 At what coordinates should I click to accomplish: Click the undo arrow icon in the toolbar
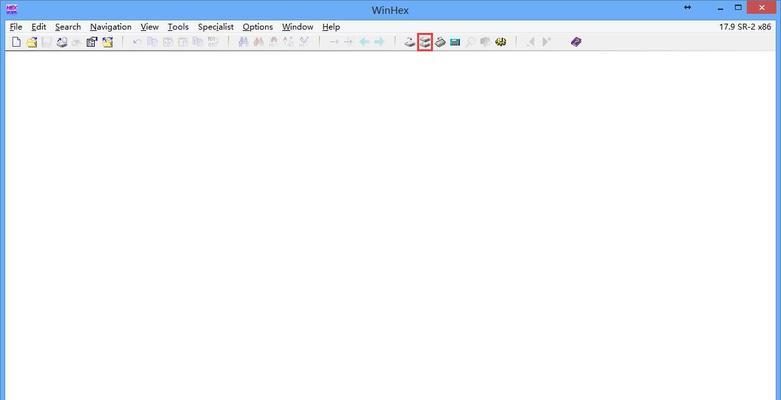coord(137,42)
